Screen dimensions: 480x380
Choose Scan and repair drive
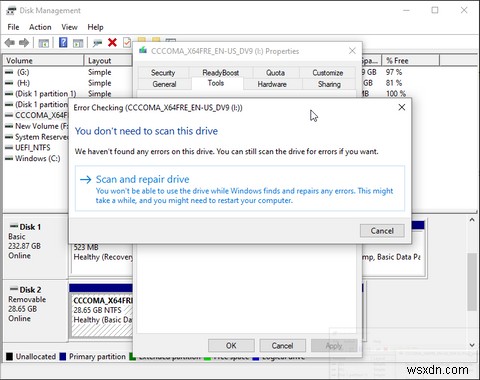point(240,189)
